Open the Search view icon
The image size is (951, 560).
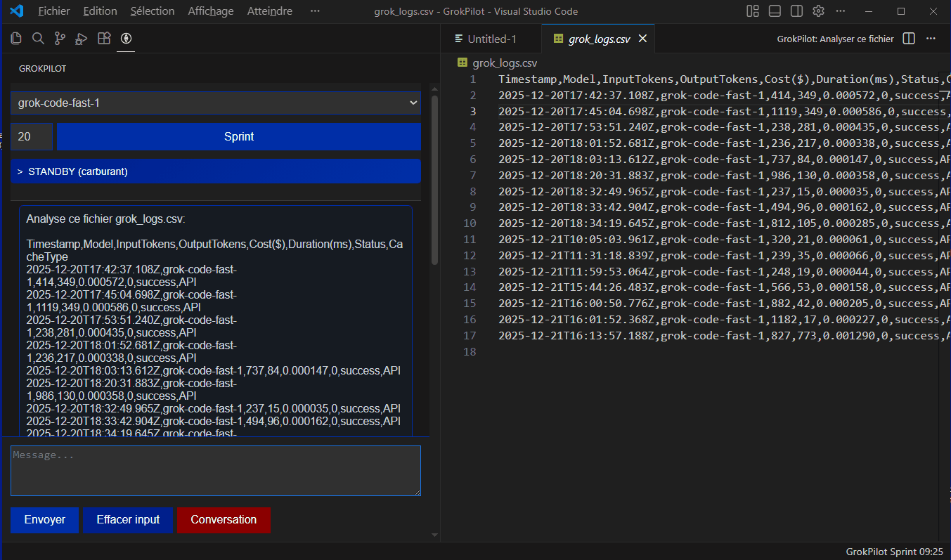click(x=38, y=38)
